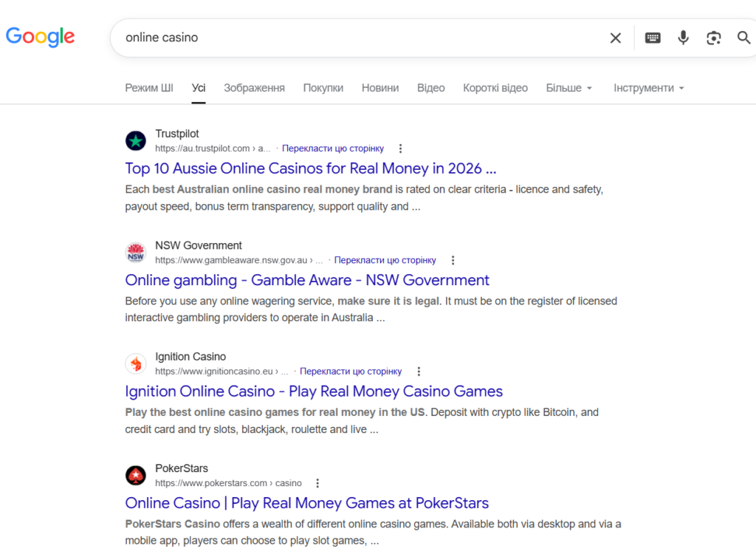Start voice search with the microphone icon

pyautogui.click(x=683, y=38)
